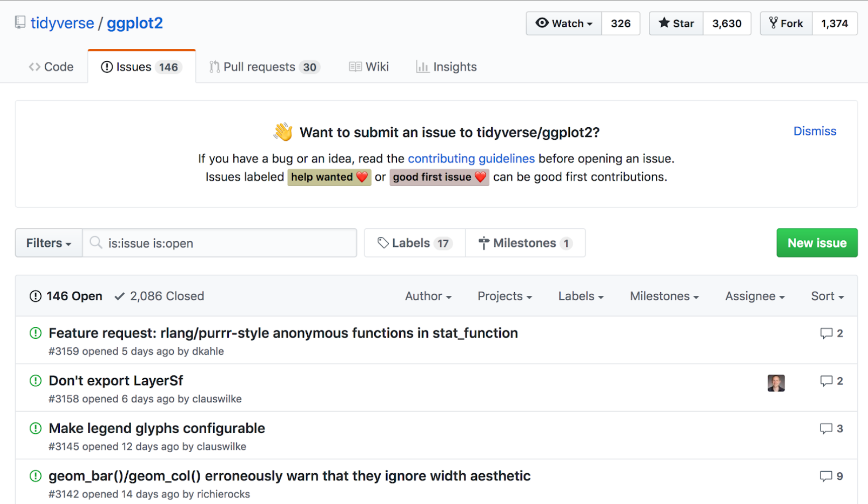
Task: View the 326 watchers count
Action: [621, 24]
